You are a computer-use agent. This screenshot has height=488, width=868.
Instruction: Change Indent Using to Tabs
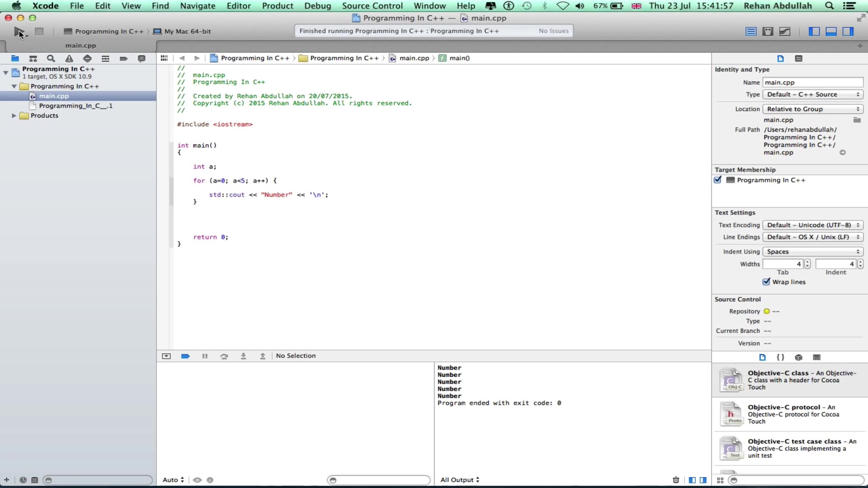pyautogui.click(x=812, y=252)
